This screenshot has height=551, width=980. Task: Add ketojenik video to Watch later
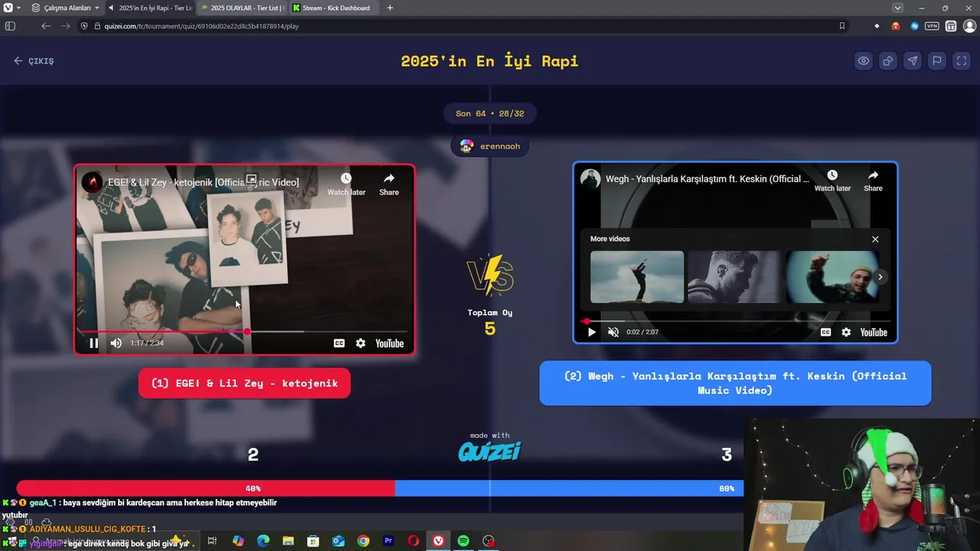(346, 184)
